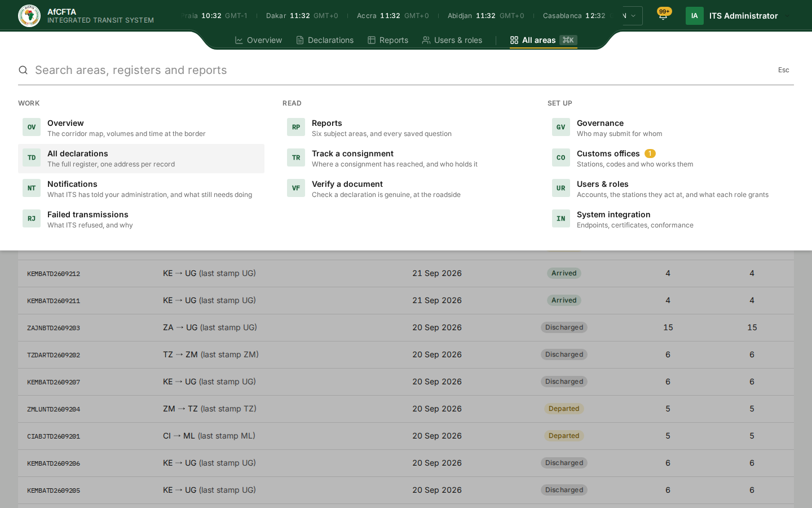The width and height of the screenshot is (812, 508).
Task: Open Customs offices under Set up
Action: (670, 159)
